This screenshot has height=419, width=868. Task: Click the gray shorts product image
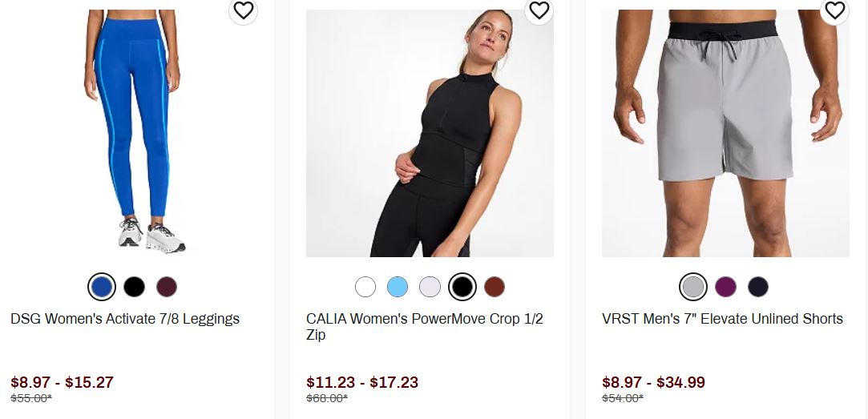pos(725,133)
